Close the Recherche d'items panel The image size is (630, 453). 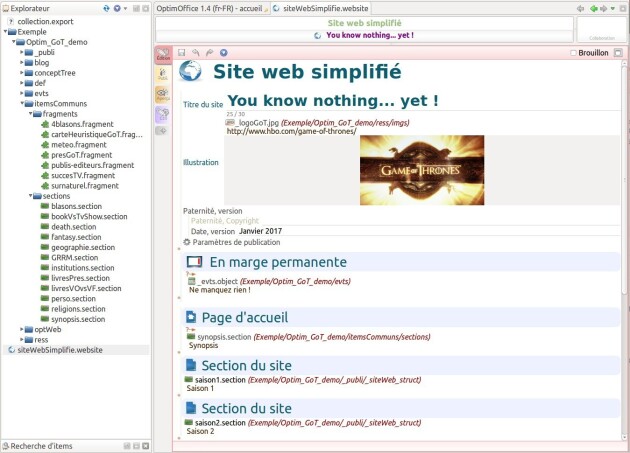coord(145,446)
